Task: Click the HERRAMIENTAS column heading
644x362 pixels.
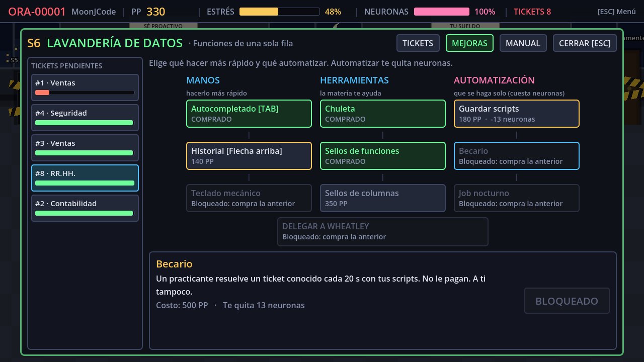Action: pyautogui.click(x=354, y=80)
